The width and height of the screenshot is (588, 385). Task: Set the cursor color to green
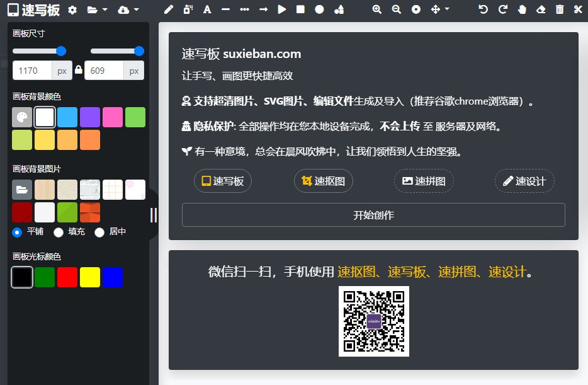[x=45, y=277]
